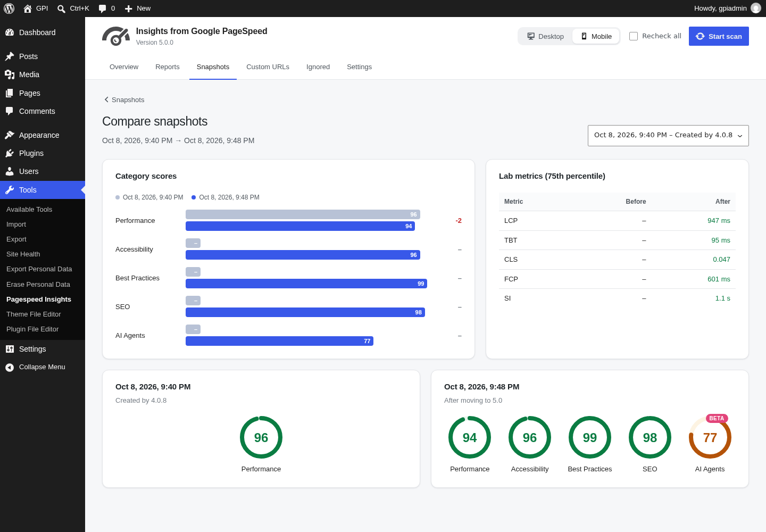Switch to Desktop view
Image resolution: width=766 pixels, height=532 pixels.
[x=546, y=36]
